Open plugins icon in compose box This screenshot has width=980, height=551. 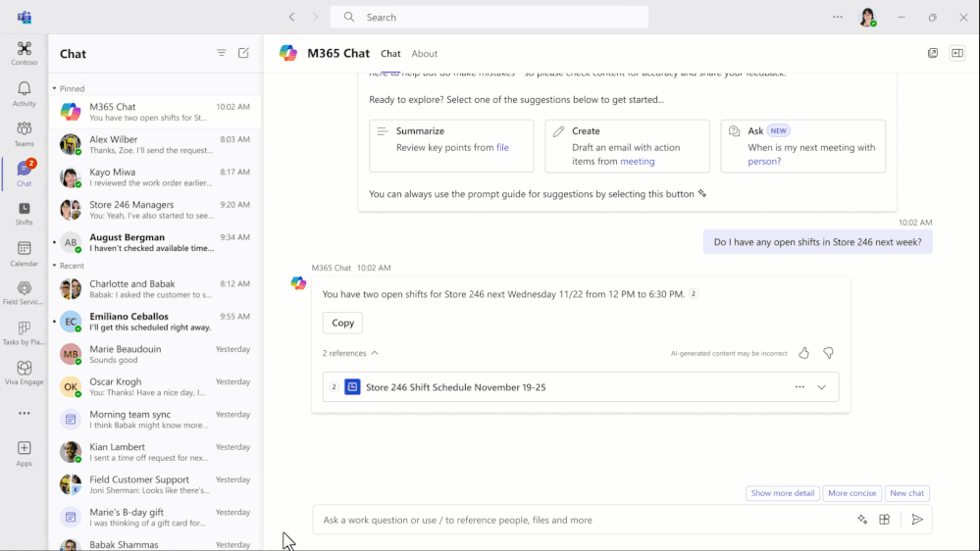885,520
